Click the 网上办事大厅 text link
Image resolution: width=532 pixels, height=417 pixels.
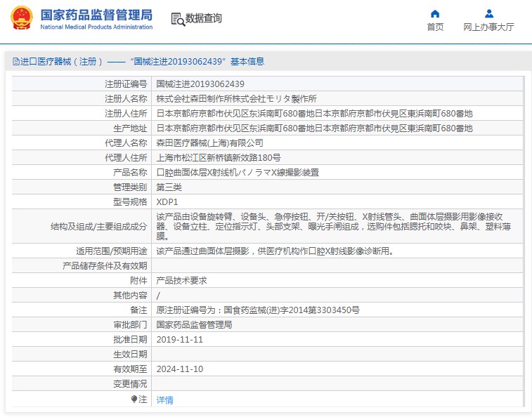(x=488, y=27)
